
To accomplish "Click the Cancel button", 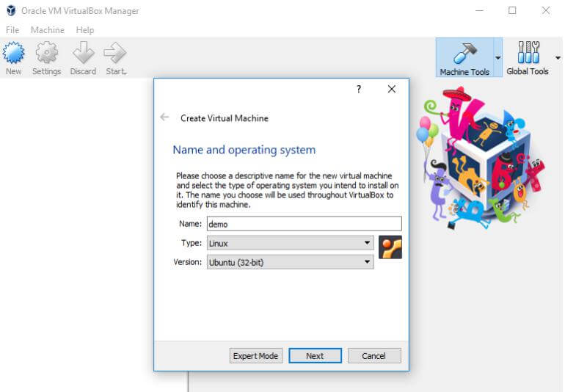I will (374, 356).
